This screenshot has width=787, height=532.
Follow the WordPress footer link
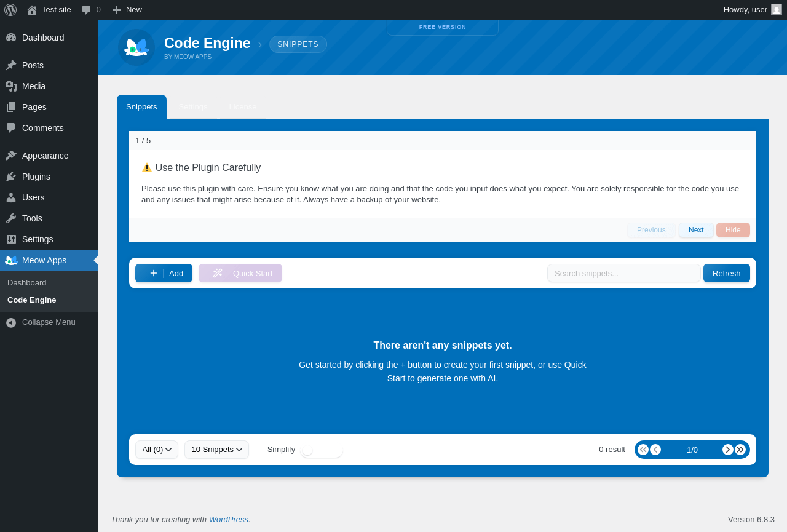[x=228, y=519]
